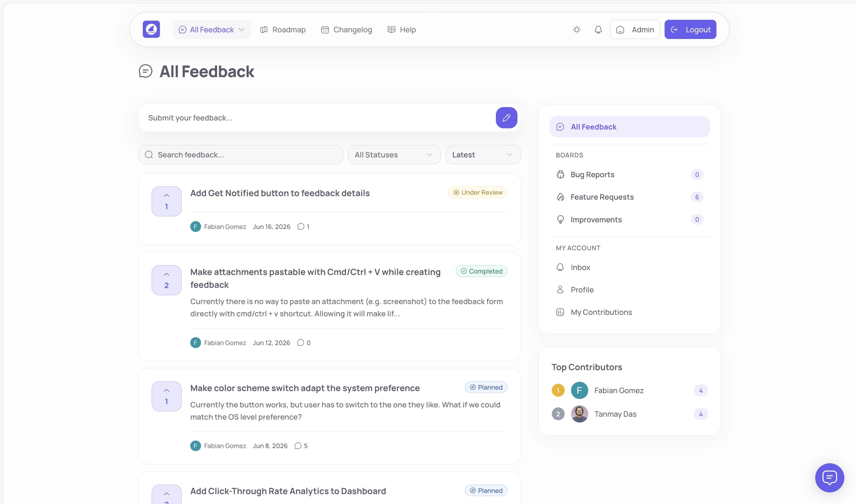Upvote the color scheme switch feedback
The image size is (856, 504).
[166, 396]
